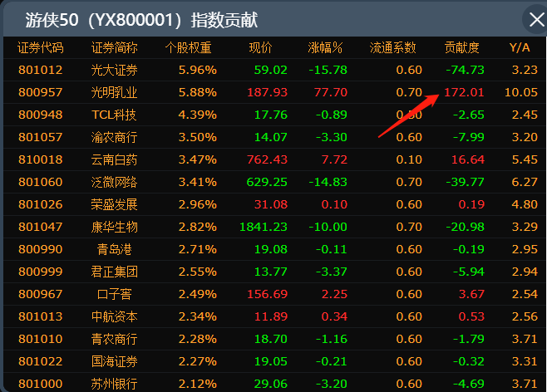Screen dimensions: 547x392
Task: Select stock code 800990
Action: (41, 249)
